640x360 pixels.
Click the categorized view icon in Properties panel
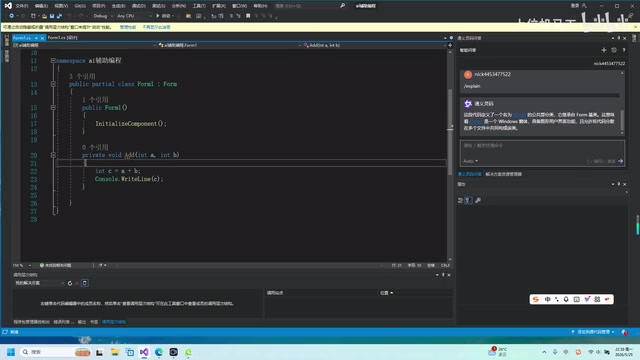point(460,200)
